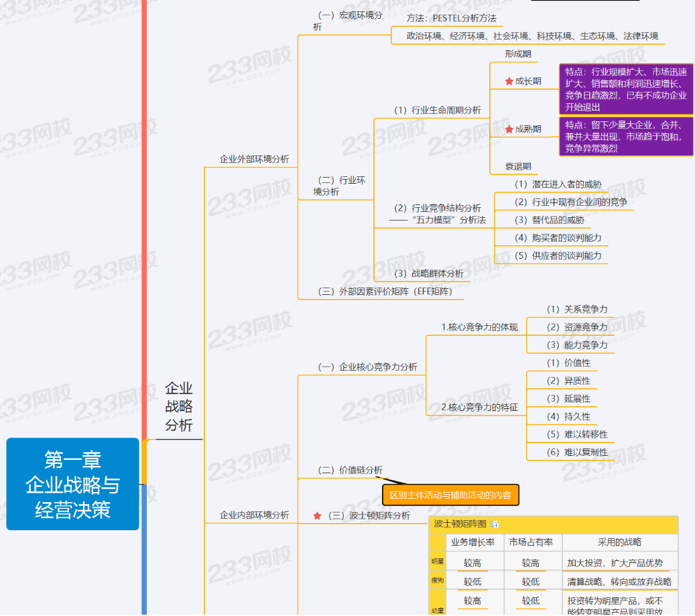The height and width of the screenshot is (616, 695).
Task: Select the root node 第一章 企业战略与经营决策
Action: (x=73, y=484)
